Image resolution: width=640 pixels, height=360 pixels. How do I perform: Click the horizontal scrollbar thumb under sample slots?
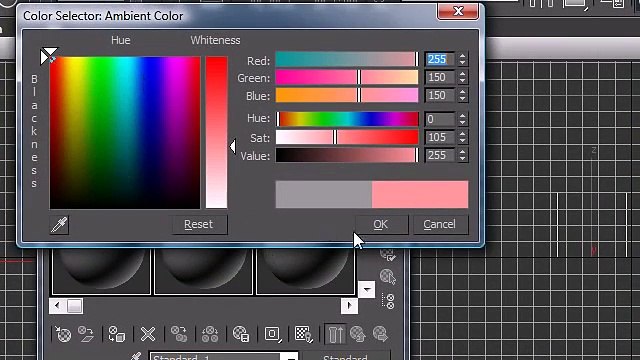pyautogui.click(x=74, y=306)
